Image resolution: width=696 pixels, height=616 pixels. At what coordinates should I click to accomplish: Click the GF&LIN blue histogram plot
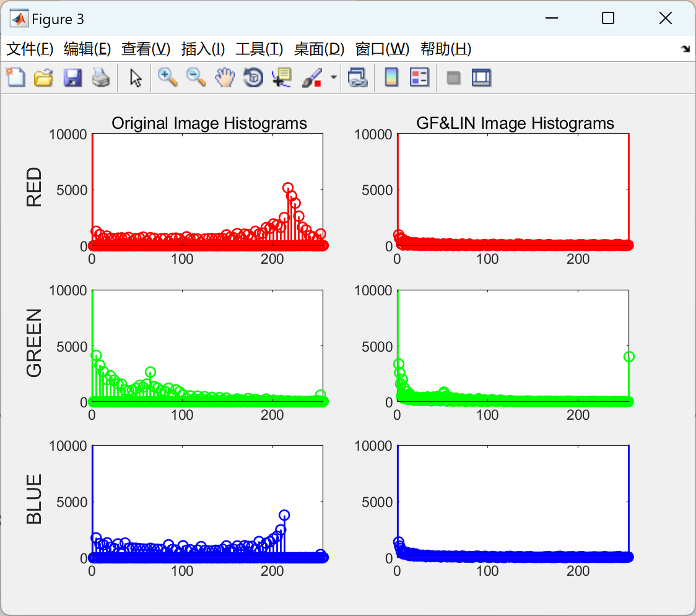tap(513, 501)
